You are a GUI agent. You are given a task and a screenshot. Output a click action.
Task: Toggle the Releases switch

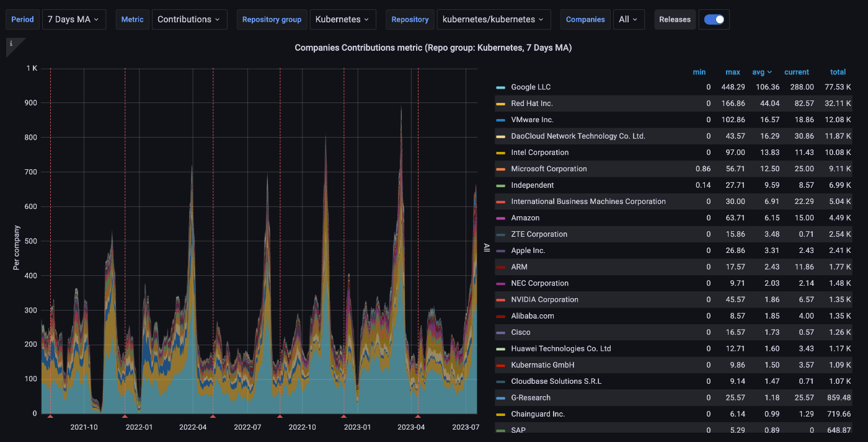point(714,19)
